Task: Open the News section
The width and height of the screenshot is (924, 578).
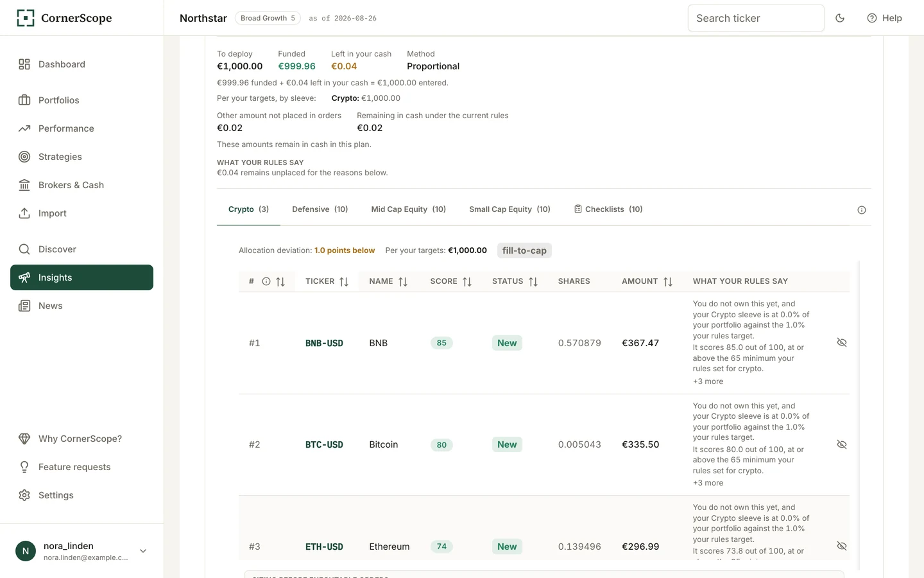Action: tap(81, 306)
